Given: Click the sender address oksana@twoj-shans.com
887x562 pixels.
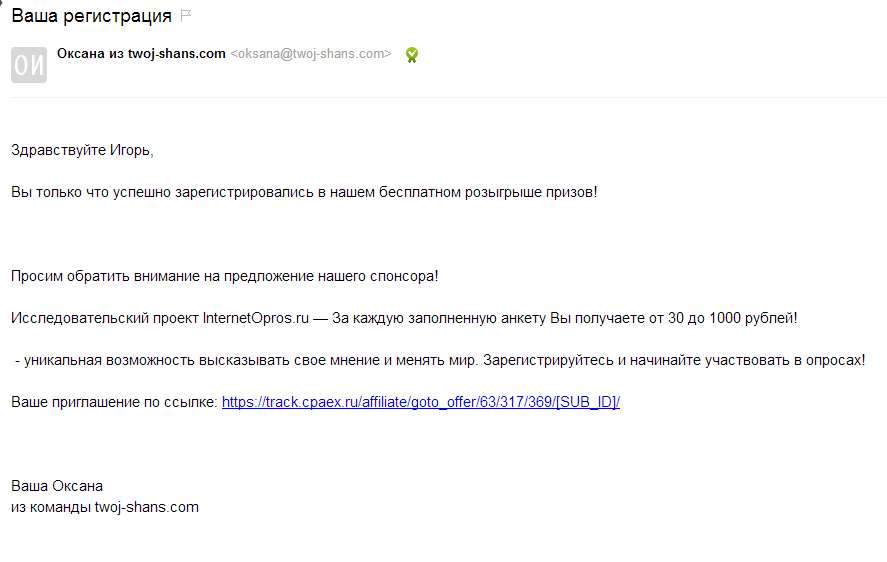Looking at the screenshot, I should (311, 54).
